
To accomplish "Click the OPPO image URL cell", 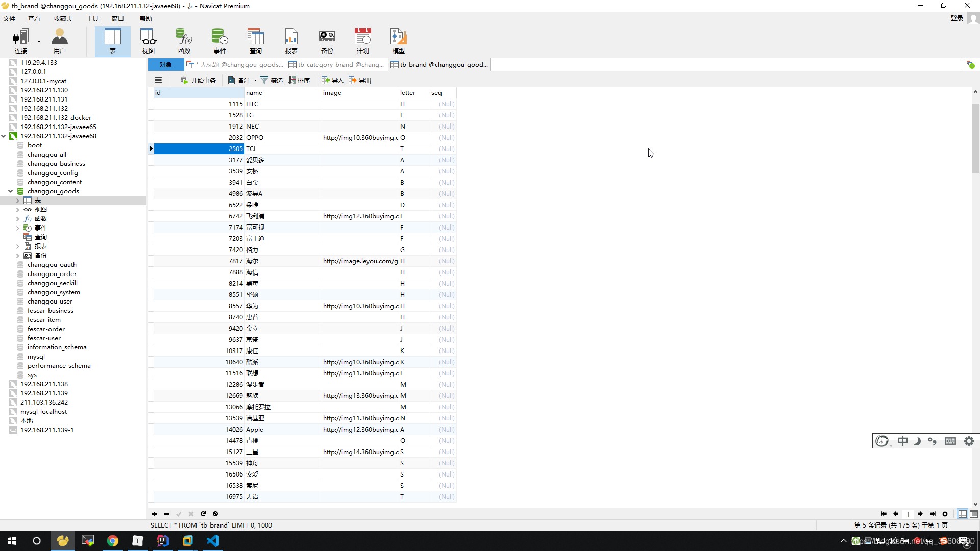I will click(360, 137).
